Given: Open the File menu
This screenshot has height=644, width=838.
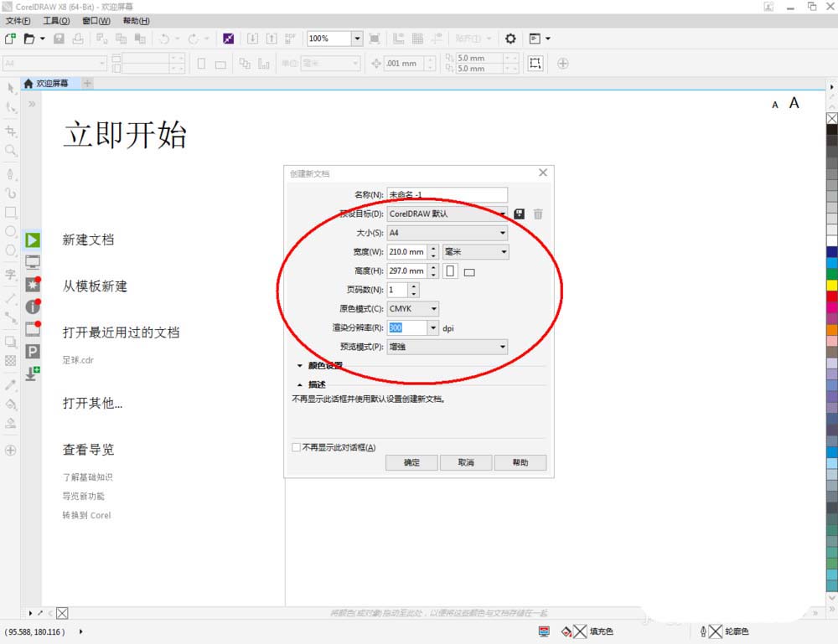Looking at the screenshot, I should (x=18, y=20).
